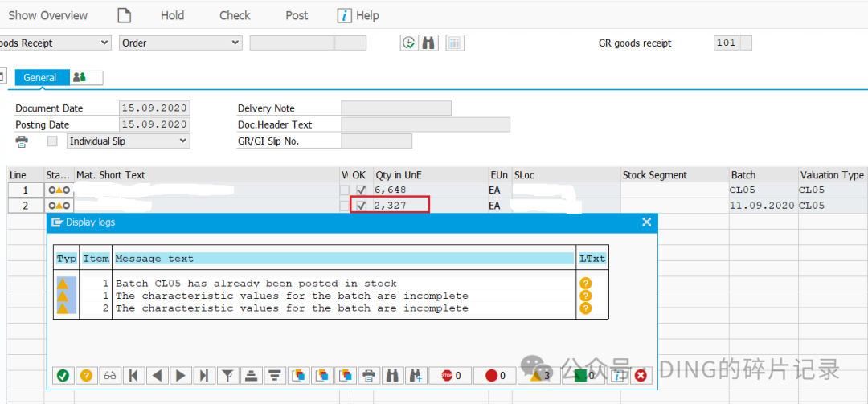Cancel with the red X icon in the toolbar

click(641, 376)
